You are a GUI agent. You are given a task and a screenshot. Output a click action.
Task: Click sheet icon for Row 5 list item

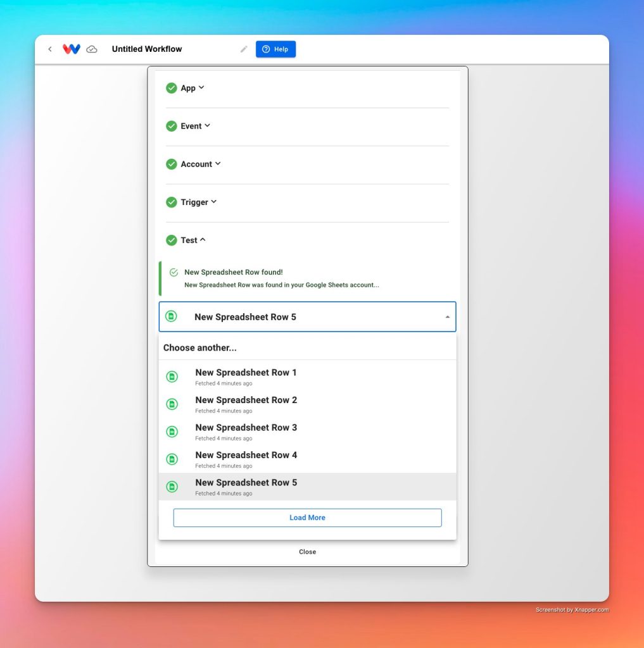(x=172, y=487)
